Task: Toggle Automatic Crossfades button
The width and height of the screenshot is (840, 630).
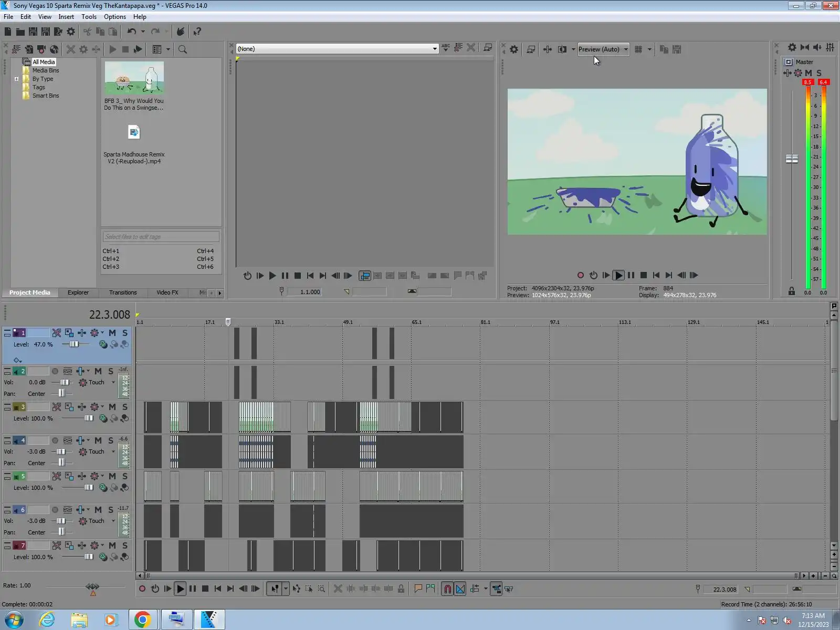Action: pos(460,589)
